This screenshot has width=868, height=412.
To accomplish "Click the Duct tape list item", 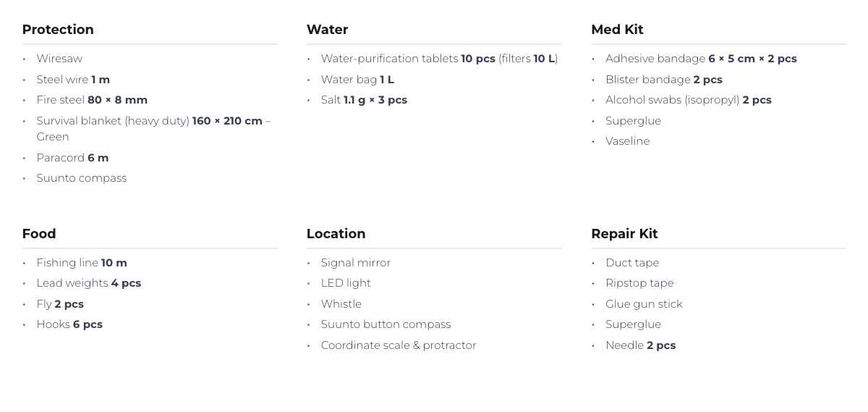I will click(x=632, y=263).
